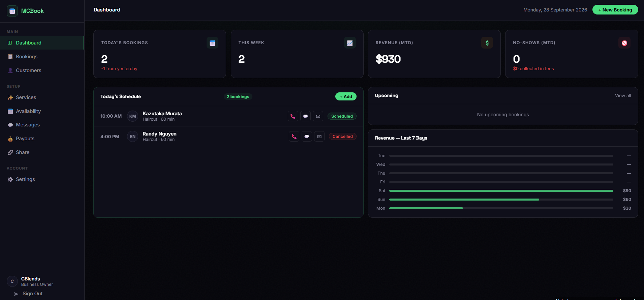Click the MCBook logo icon

point(12,11)
